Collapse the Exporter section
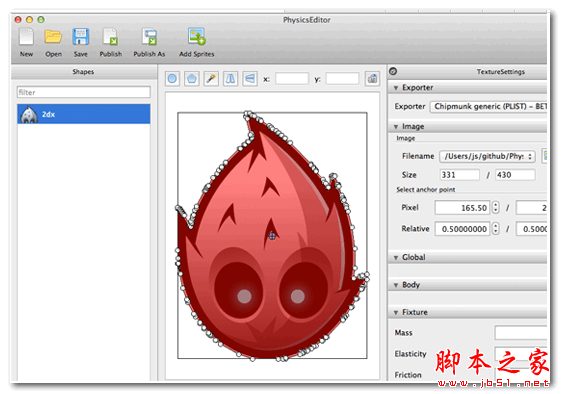Image resolution: width=561 pixels, height=394 pixels. click(x=396, y=88)
